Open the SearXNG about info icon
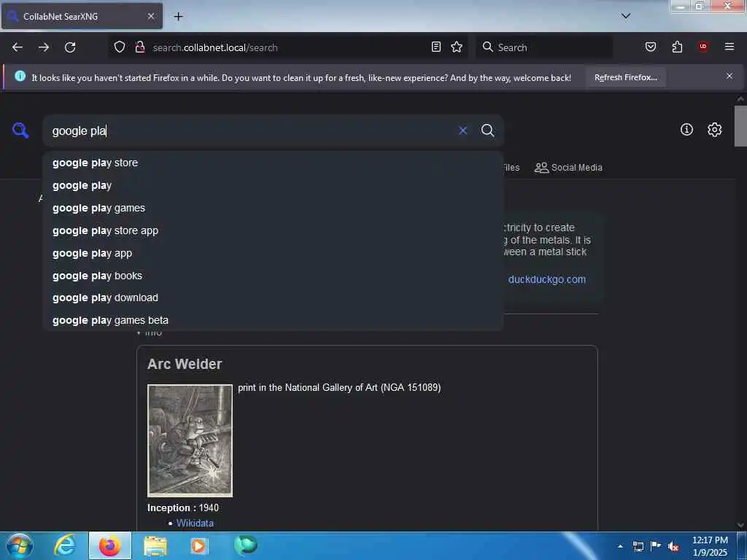Viewport: 747px width, 560px height. tap(686, 130)
